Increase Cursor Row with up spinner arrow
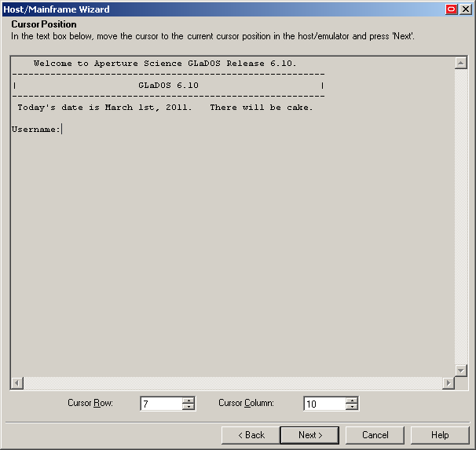 (189, 401)
